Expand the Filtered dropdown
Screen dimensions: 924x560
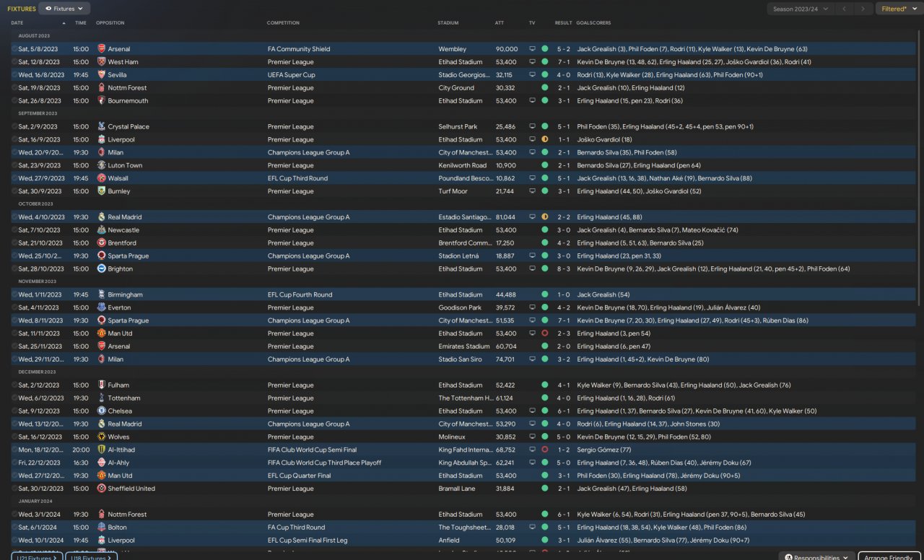coord(898,9)
